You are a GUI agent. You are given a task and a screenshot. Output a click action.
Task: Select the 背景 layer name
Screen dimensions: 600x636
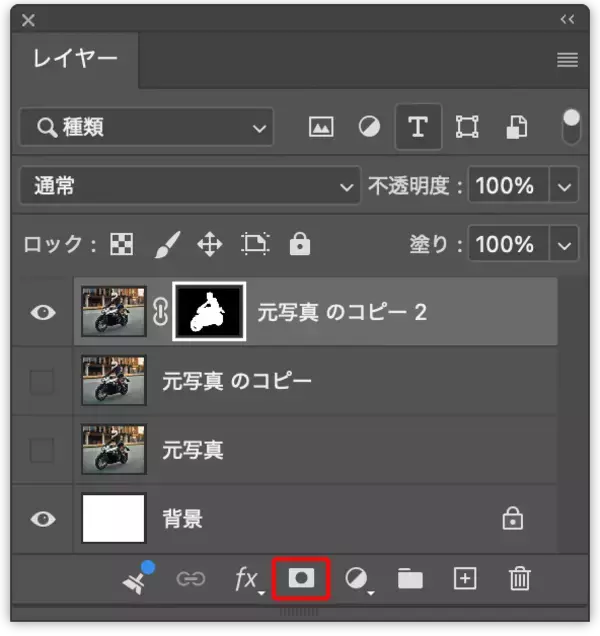(x=183, y=519)
